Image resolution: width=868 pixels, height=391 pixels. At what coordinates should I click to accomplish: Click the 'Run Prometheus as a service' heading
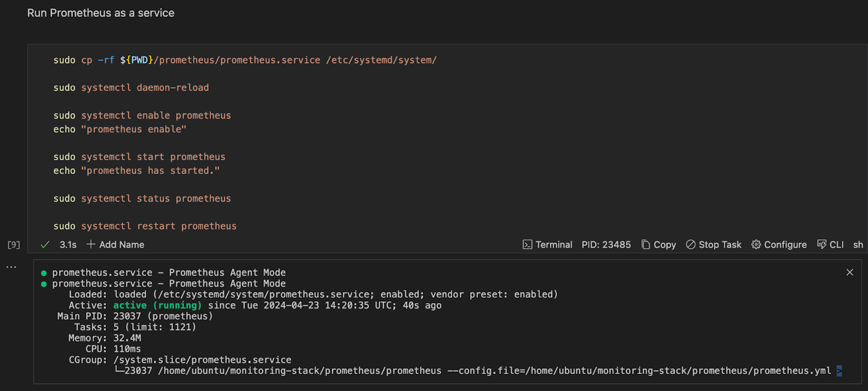pyautogui.click(x=101, y=13)
